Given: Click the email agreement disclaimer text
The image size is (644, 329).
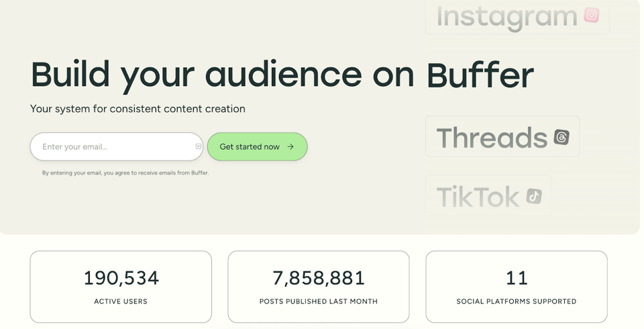Looking at the screenshot, I should pos(125,173).
